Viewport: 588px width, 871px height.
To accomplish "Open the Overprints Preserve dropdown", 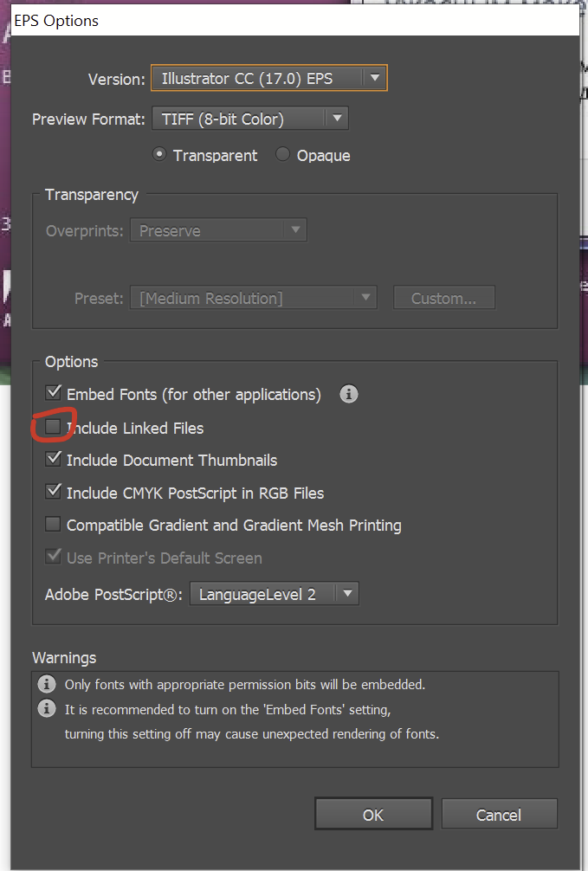I will coord(218,231).
